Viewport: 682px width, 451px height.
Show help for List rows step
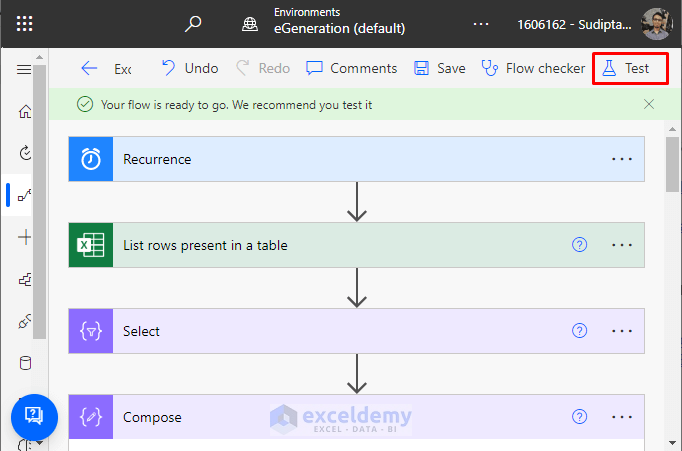pyautogui.click(x=579, y=245)
